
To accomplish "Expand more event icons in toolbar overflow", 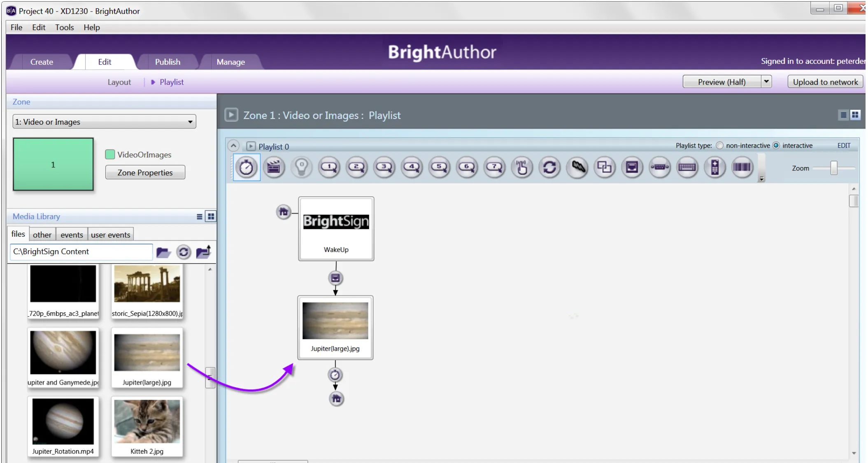I will pyautogui.click(x=762, y=179).
